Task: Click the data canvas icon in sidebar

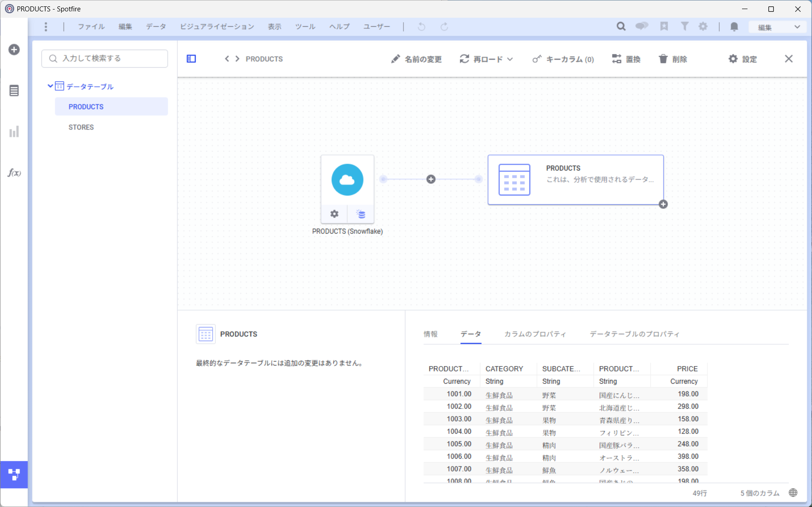Action: point(14,475)
